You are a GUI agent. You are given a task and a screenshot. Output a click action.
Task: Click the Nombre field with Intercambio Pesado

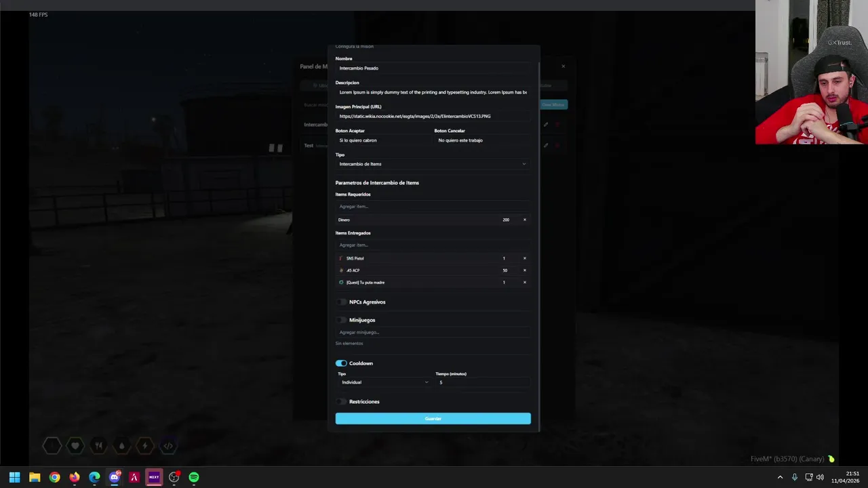tap(433, 68)
